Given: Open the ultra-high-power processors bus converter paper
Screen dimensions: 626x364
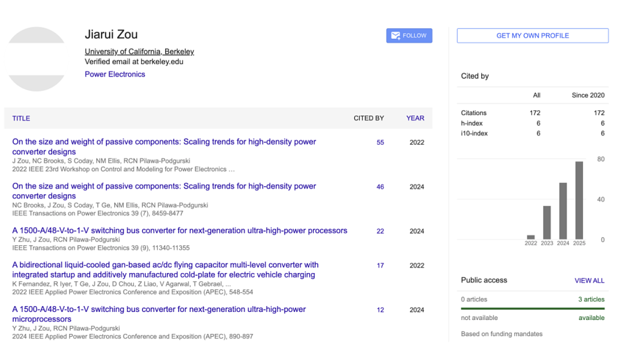Looking at the screenshot, I should 180,230.
